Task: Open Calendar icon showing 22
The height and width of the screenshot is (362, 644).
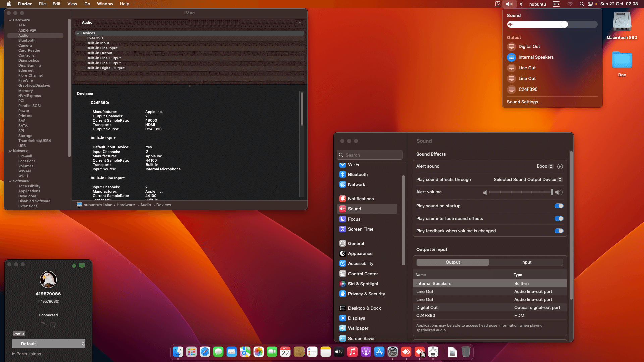Action: (x=285, y=352)
